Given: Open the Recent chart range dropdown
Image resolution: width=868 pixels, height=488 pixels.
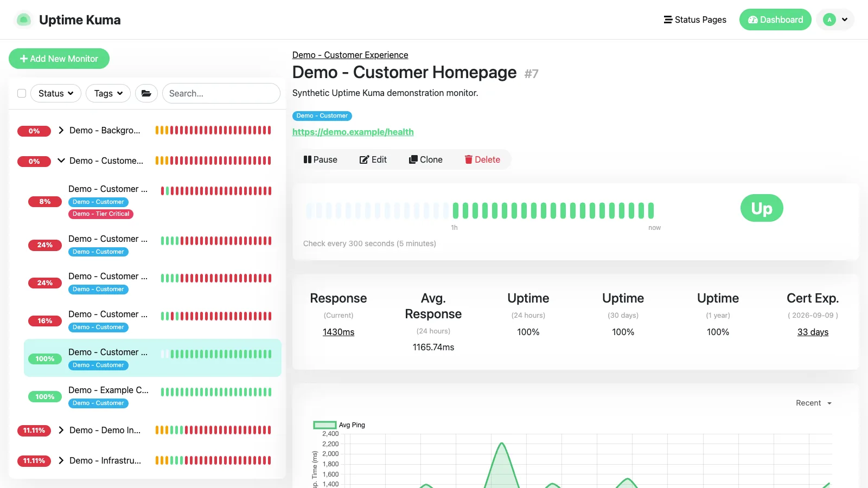Looking at the screenshot, I should pos(814,403).
